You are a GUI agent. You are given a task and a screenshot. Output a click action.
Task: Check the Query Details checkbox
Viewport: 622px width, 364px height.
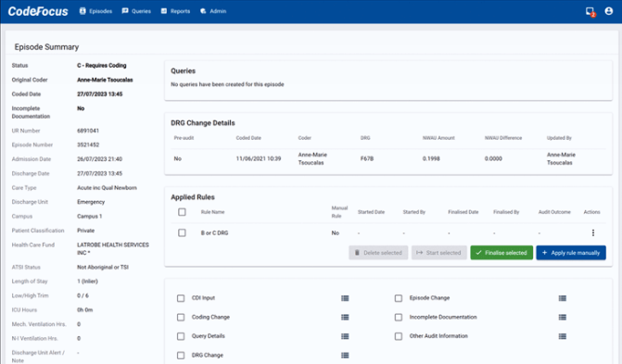[x=181, y=336]
